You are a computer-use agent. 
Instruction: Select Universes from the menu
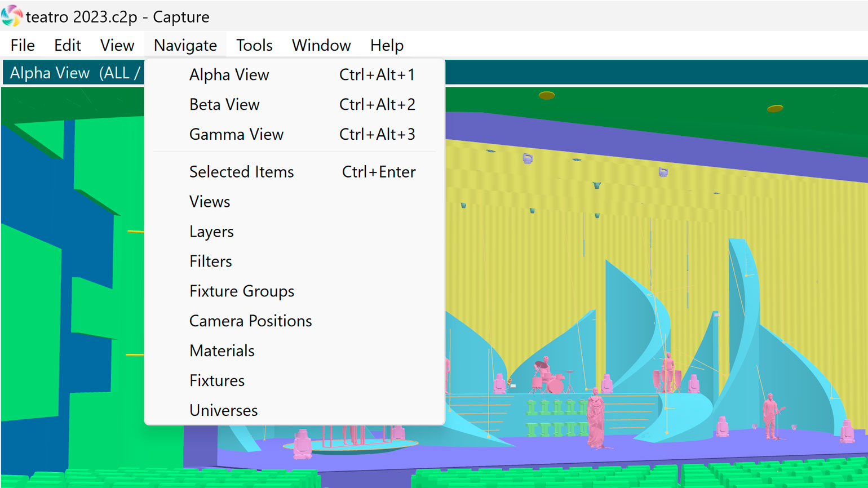223,411
